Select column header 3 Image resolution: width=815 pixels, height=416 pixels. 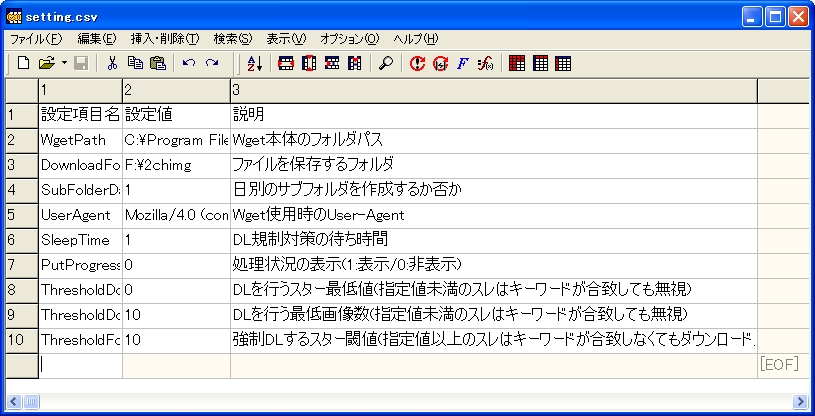(494, 91)
